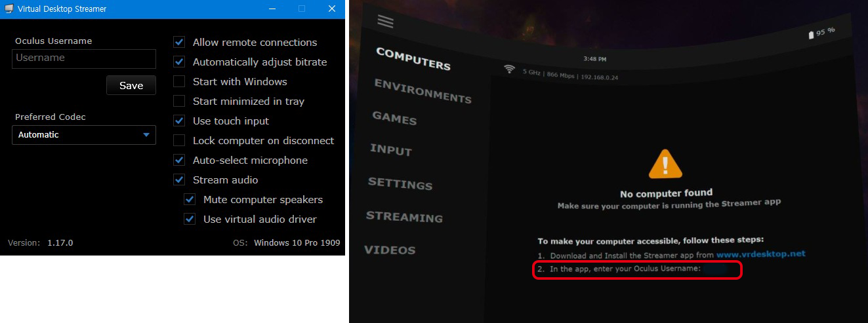Uncheck Mute computer speakers
The image size is (868, 323).
(190, 199)
